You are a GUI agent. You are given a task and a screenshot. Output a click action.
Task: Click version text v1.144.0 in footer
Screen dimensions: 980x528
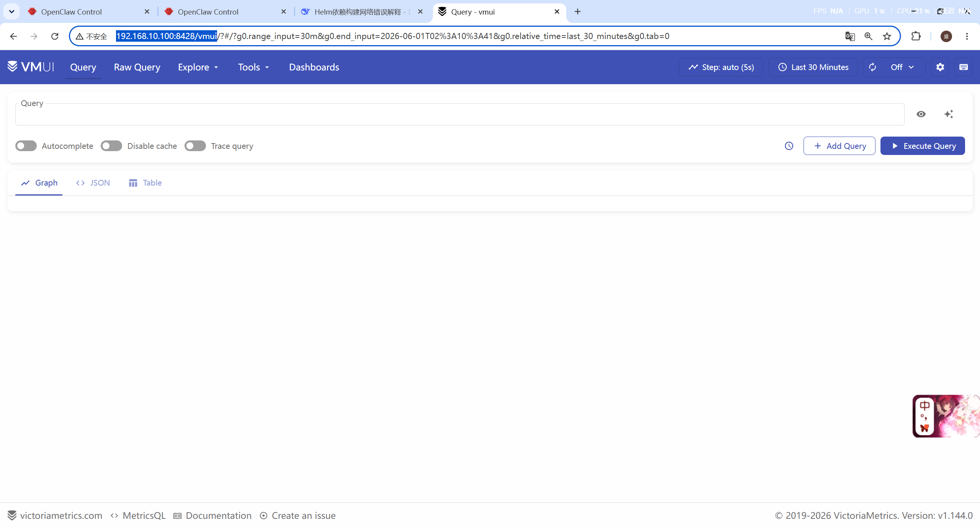point(955,516)
